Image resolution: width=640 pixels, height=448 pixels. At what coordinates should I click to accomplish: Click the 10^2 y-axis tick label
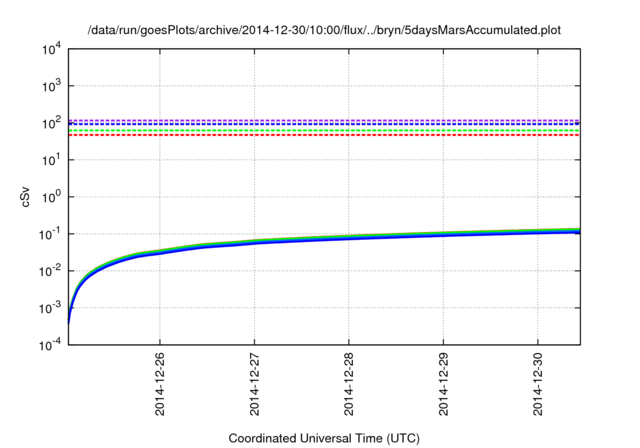(51, 123)
